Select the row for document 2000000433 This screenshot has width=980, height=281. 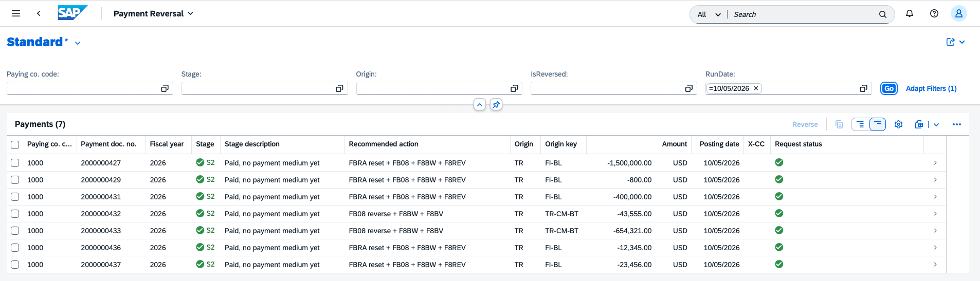click(15, 231)
